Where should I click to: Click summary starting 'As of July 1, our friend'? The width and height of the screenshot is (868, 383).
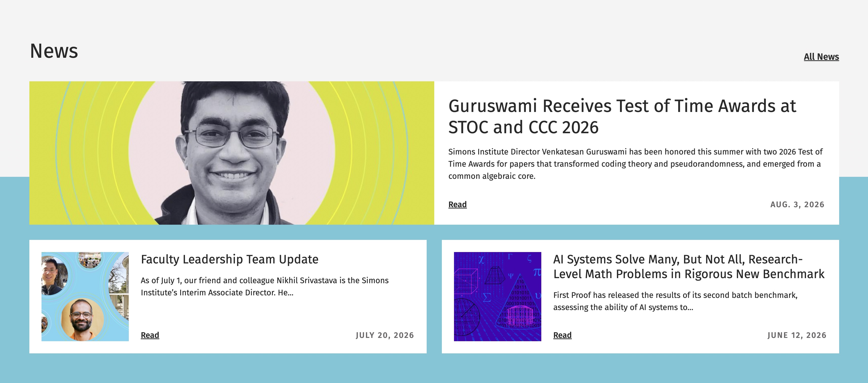pyautogui.click(x=264, y=286)
